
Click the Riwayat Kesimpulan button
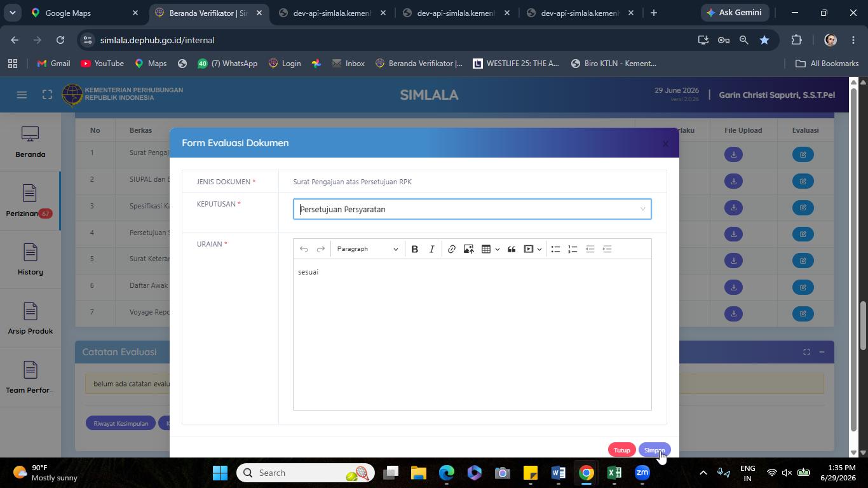point(121,423)
